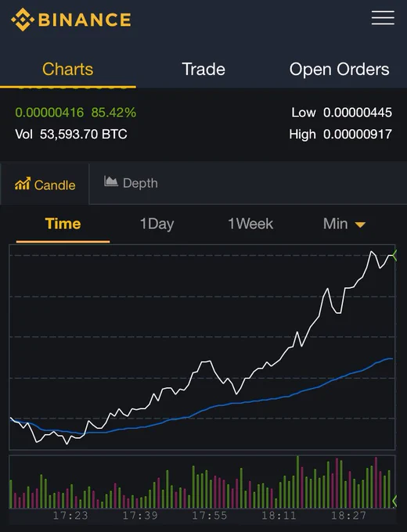Click the last price 0.00000416
The image size is (407, 532).
pyautogui.click(x=49, y=113)
